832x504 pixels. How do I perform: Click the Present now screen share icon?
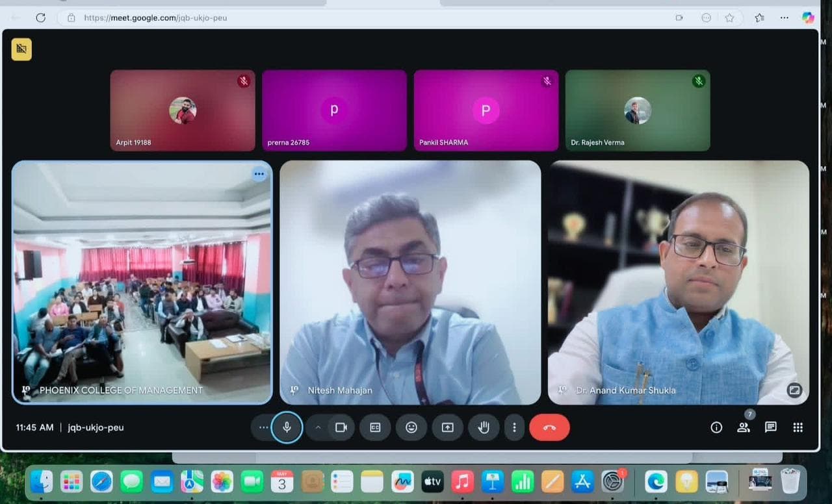coord(447,427)
